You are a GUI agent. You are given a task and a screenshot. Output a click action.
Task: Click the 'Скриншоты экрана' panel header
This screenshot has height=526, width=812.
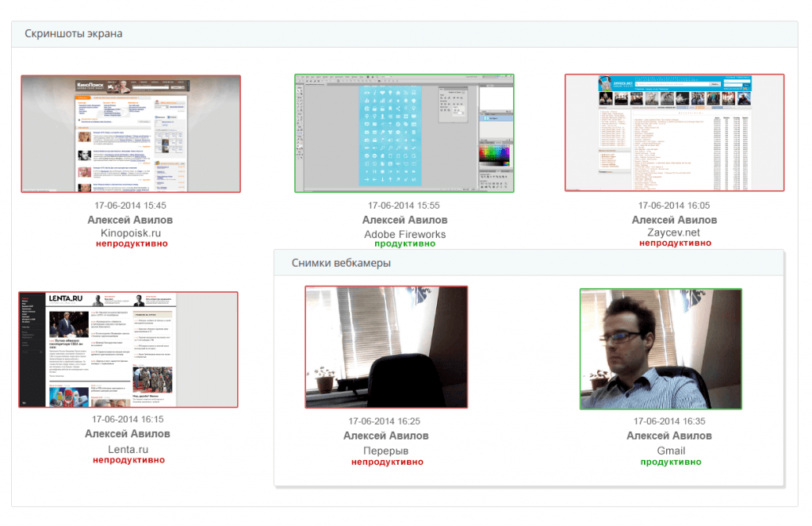coord(74,33)
